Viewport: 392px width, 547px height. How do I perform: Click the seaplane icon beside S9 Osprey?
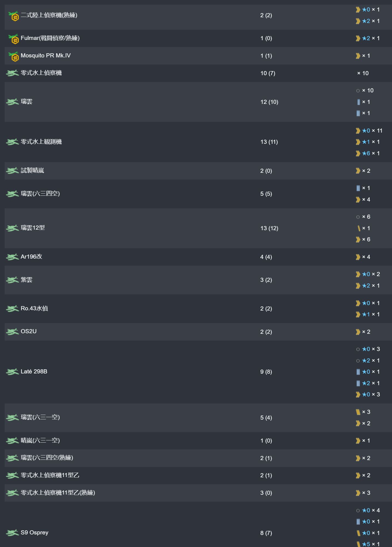tap(12, 533)
